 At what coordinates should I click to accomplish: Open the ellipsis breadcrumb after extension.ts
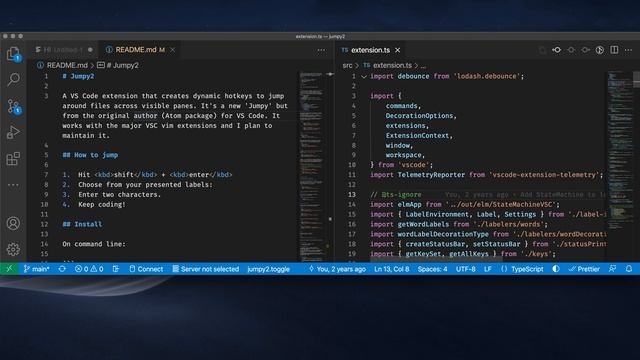423,66
